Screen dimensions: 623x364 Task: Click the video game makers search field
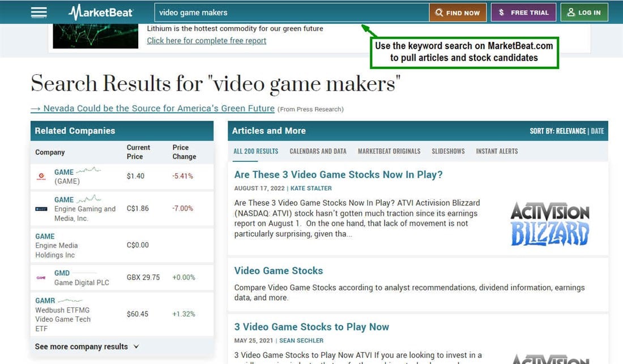pos(292,12)
